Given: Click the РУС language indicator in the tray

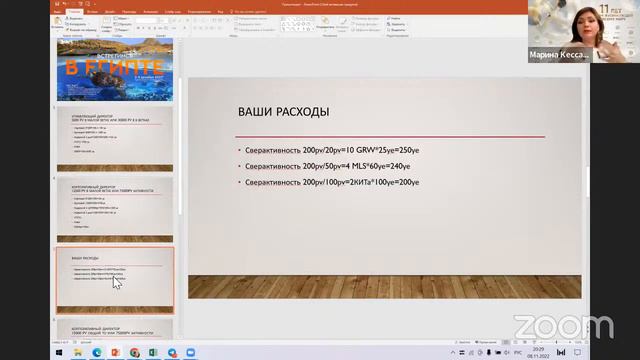Looking at the screenshot, I should click(518, 353).
